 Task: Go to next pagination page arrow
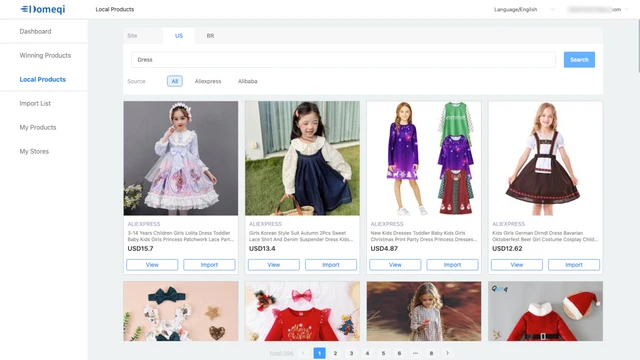(447, 353)
